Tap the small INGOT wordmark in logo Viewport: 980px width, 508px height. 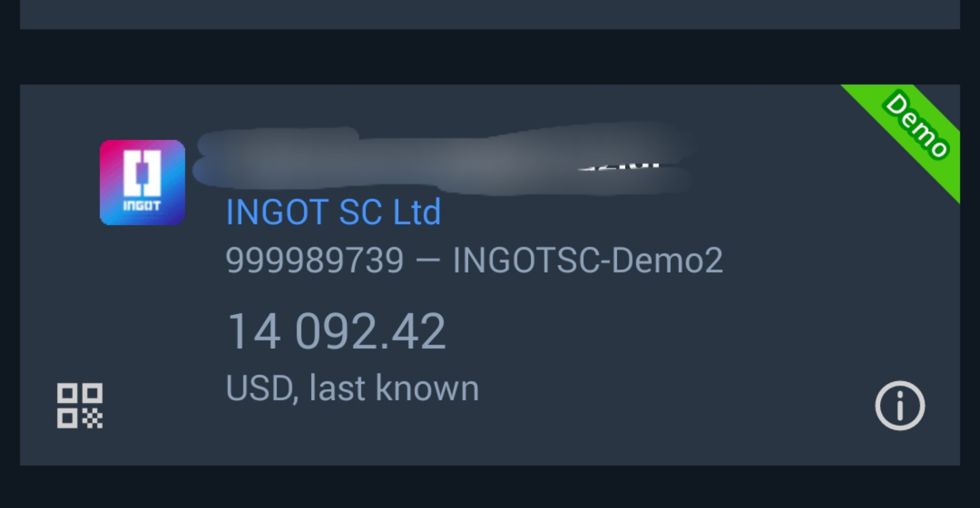click(142, 206)
